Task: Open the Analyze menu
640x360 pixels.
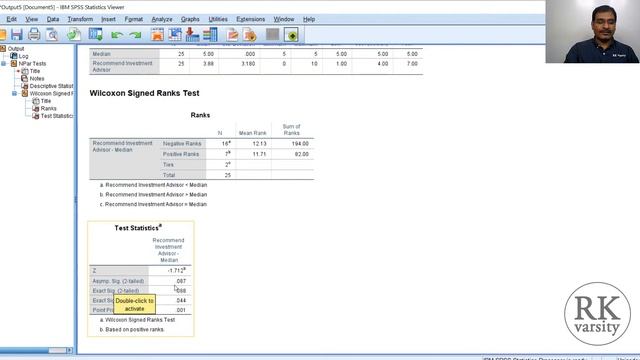Action: pyautogui.click(x=162, y=19)
